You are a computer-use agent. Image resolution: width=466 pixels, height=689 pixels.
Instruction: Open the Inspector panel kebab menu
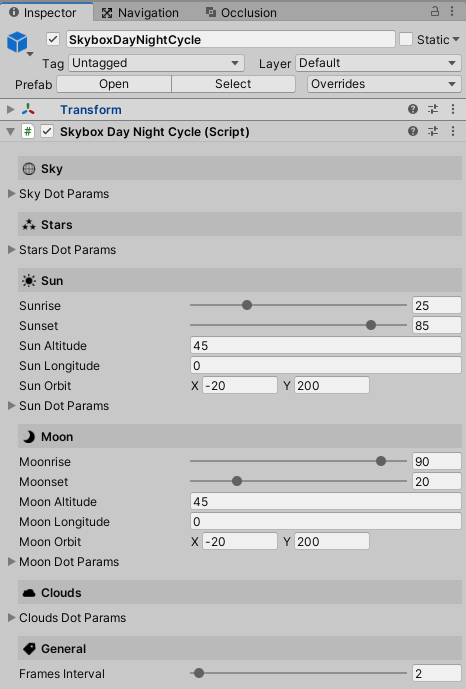pyautogui.click(x=452, y=11)
